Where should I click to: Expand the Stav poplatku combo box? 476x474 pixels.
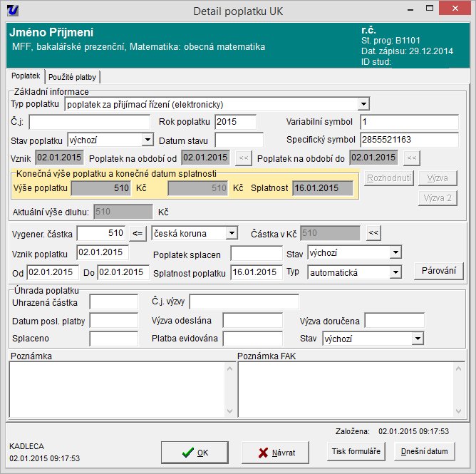point(148,140)
